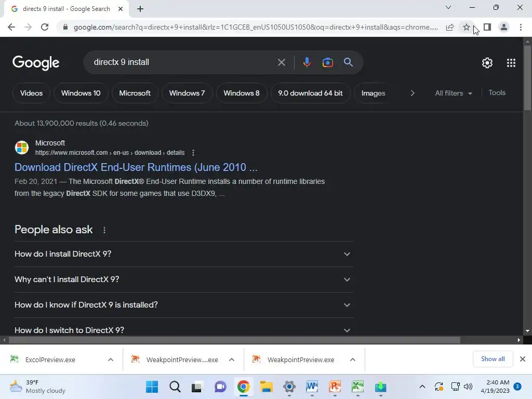The image size is (532, 399).
Task: Show all downloads
Action: [x=493, y=359]
